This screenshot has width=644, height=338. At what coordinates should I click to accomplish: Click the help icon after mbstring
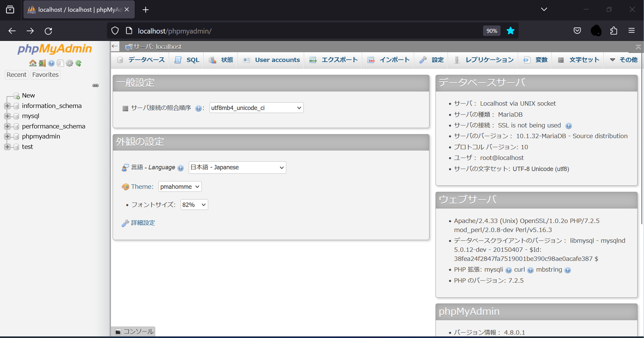[568, 270]
